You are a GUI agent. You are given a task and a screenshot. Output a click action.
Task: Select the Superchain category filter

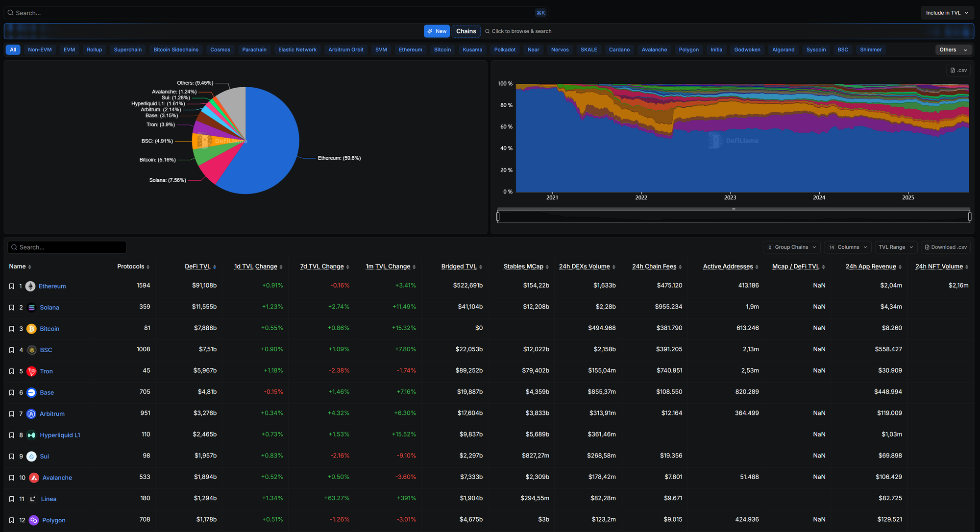(x=128, y=49)
